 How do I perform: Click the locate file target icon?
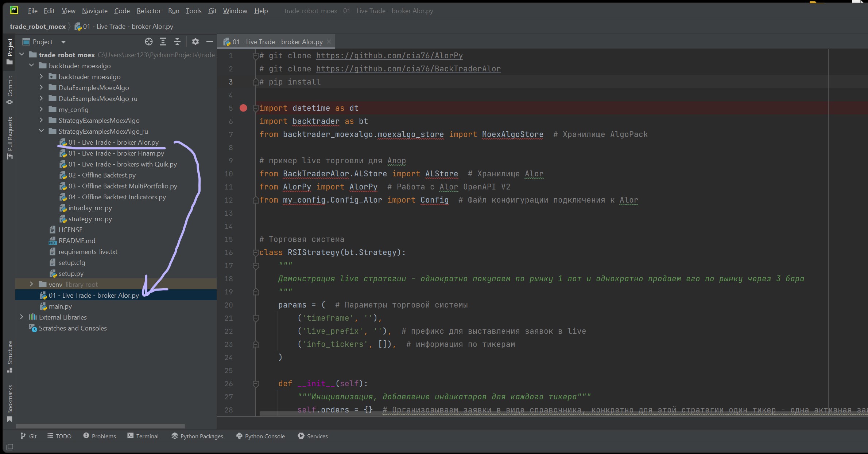[x=148, y=42]
